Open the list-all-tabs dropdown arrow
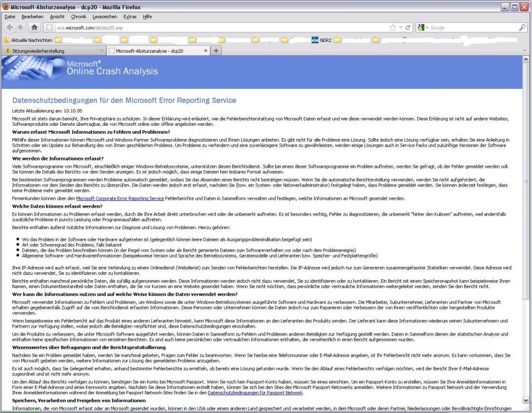The width and height of the screenshot is (532, 413). point(525,50)
